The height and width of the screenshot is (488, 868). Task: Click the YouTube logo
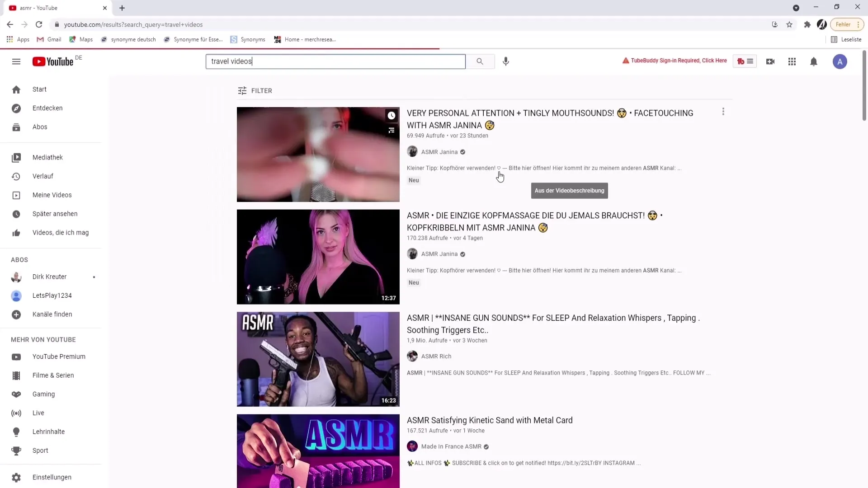pos(53,61)
